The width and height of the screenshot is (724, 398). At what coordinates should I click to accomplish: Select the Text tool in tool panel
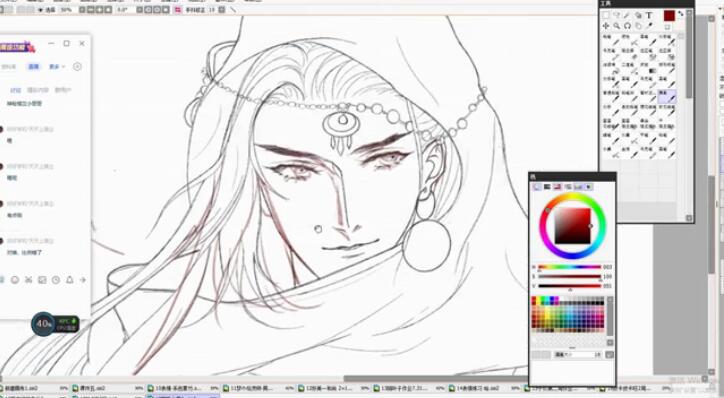tap(649, 15)
